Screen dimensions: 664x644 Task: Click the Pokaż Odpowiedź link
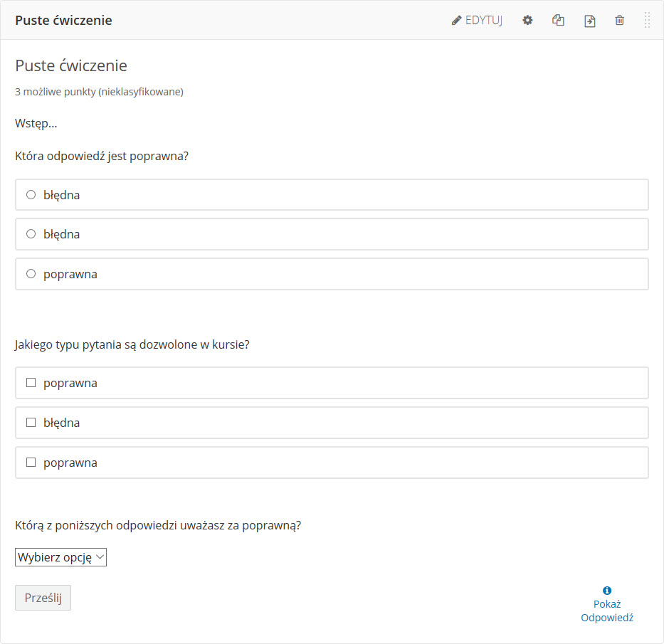coord(607,611)
